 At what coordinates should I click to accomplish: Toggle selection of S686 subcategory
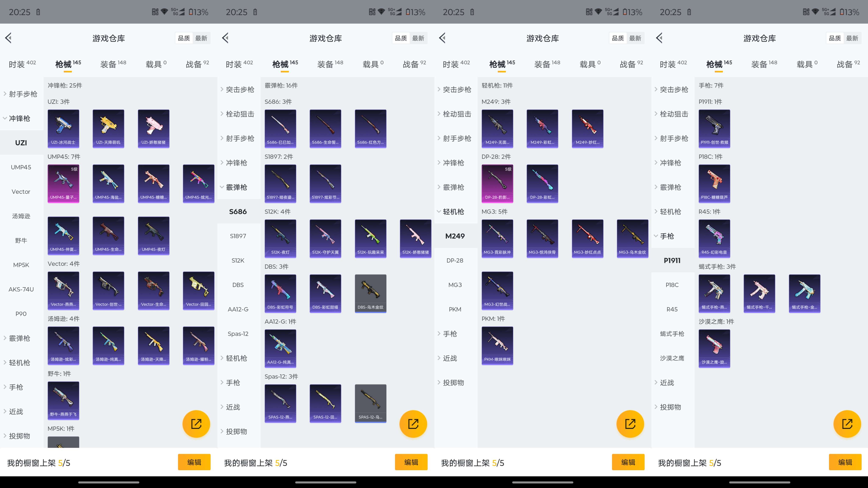click(238, 212)
